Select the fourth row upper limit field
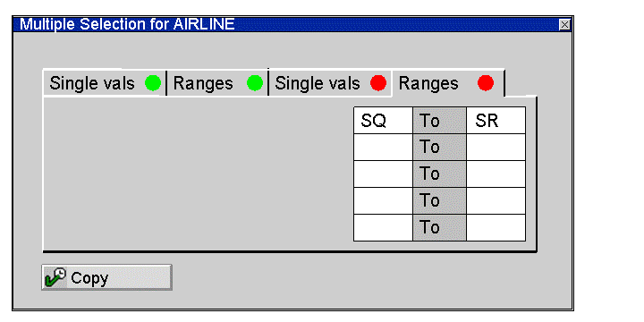 tap(496, 201)
